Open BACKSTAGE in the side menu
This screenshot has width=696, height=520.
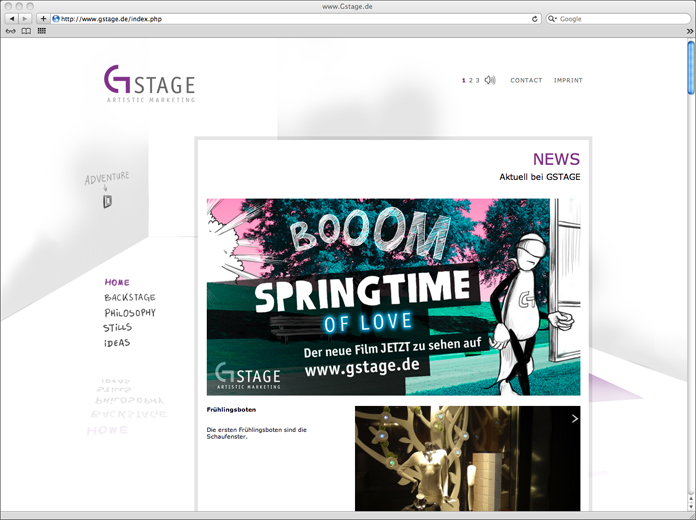(x=130, y=298)
